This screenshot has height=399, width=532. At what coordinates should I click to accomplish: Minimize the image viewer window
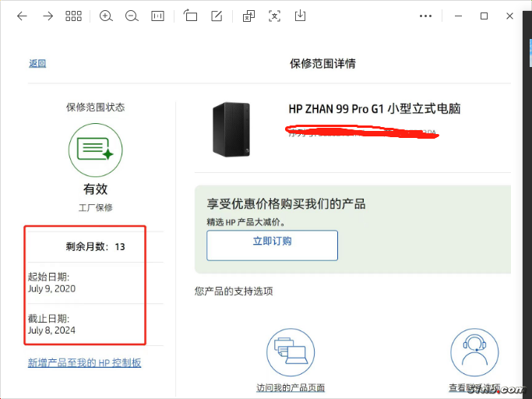[458, 16]
